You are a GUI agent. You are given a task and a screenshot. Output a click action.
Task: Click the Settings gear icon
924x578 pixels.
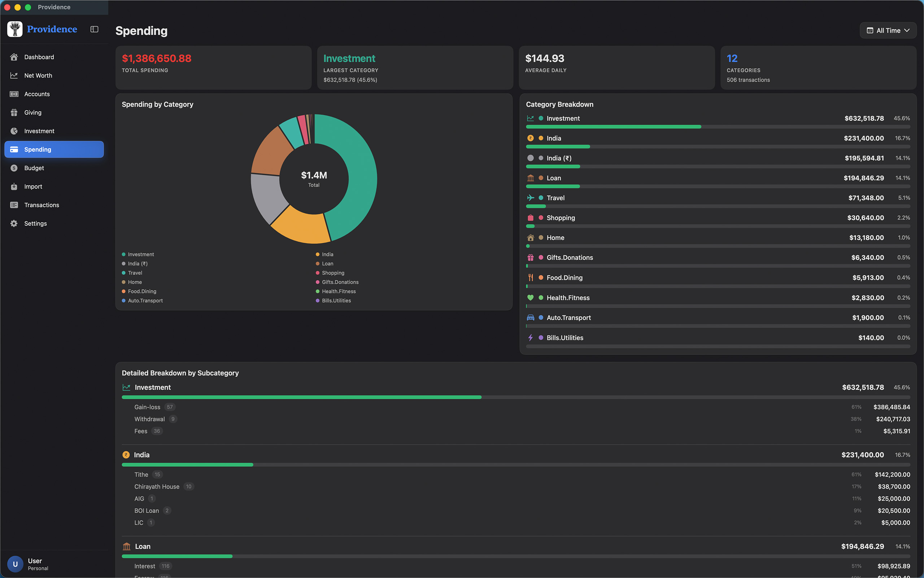tap(14, 224)
